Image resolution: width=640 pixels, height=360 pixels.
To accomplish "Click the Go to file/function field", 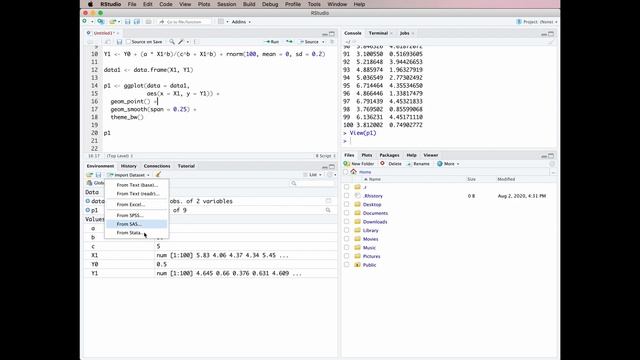I will coord(184,22).
